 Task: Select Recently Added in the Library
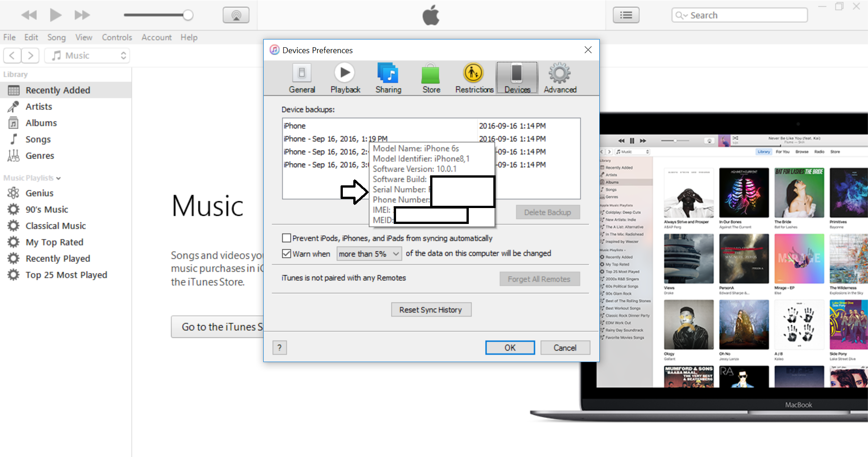pyautogui.click(x=66, y=90)
